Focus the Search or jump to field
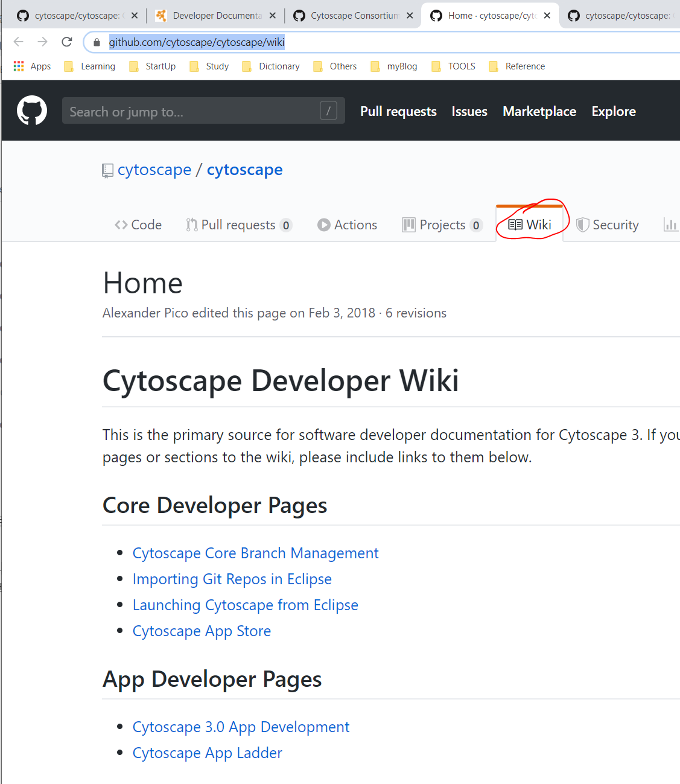Viewport: 680px width, 784px height. click(203, 110)
